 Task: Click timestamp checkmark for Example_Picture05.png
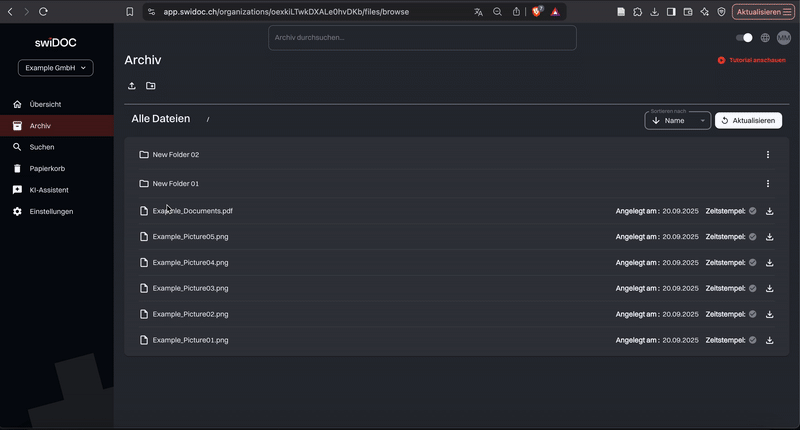click(x=753, y=237)
